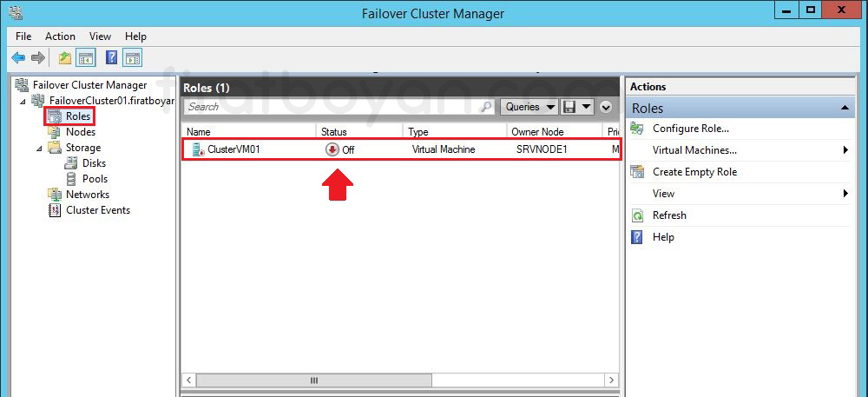Click Virtual Machines... action
The image size is (868, 397).
pyautogui.click(x=694, y=150)
